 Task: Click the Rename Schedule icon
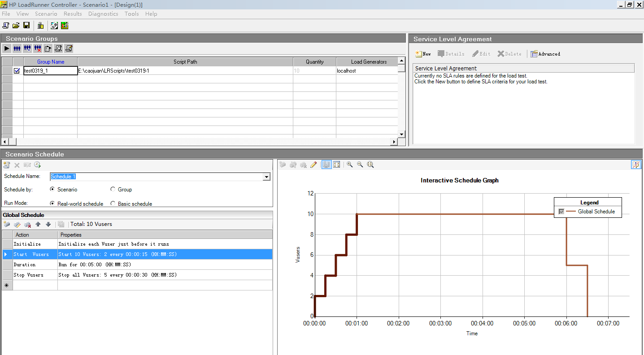(27, 165)
